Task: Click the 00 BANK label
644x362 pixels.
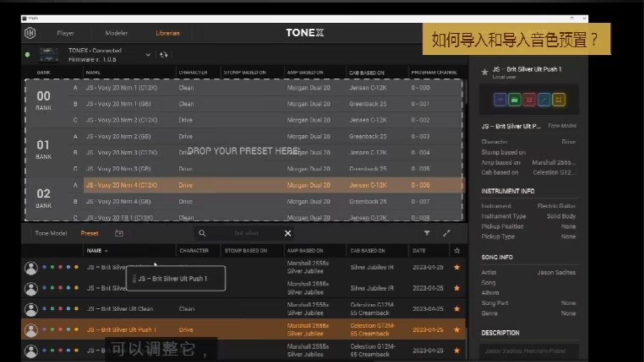Action: point(44,101)
